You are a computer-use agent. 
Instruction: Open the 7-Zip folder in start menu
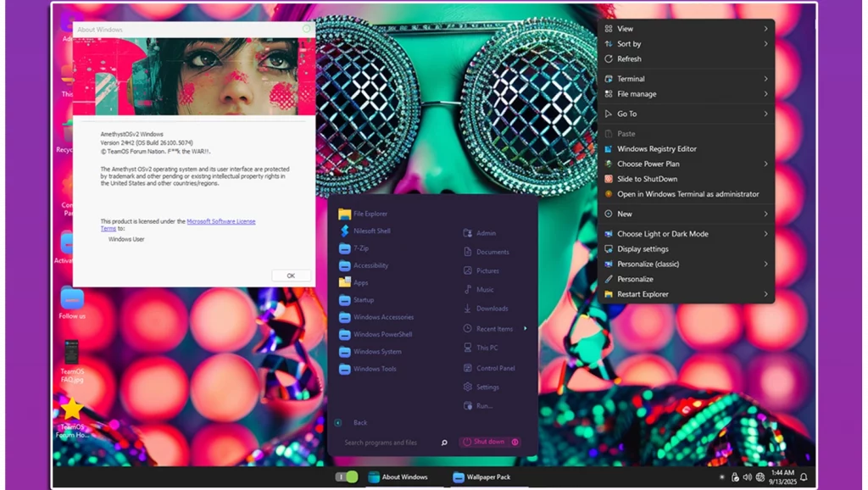pyautogui.click(x=360, y=248)
